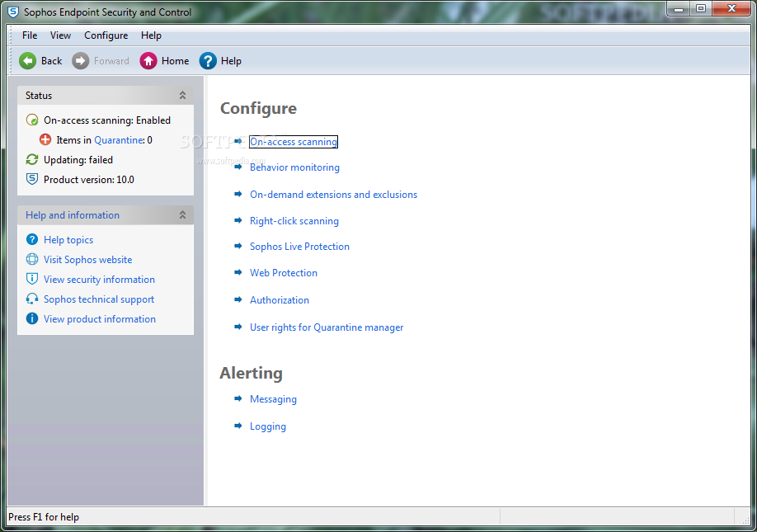Open the Help menu in menu bar
Image resolution: width=757 pixels, height=532 pixels.
151,35
